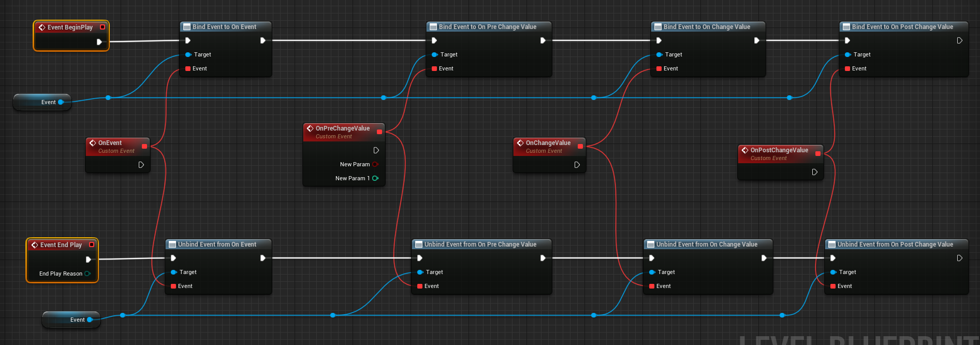
Task: Click exec output of Unbind Event from On Post Change Value
Action: coord(959,258)
